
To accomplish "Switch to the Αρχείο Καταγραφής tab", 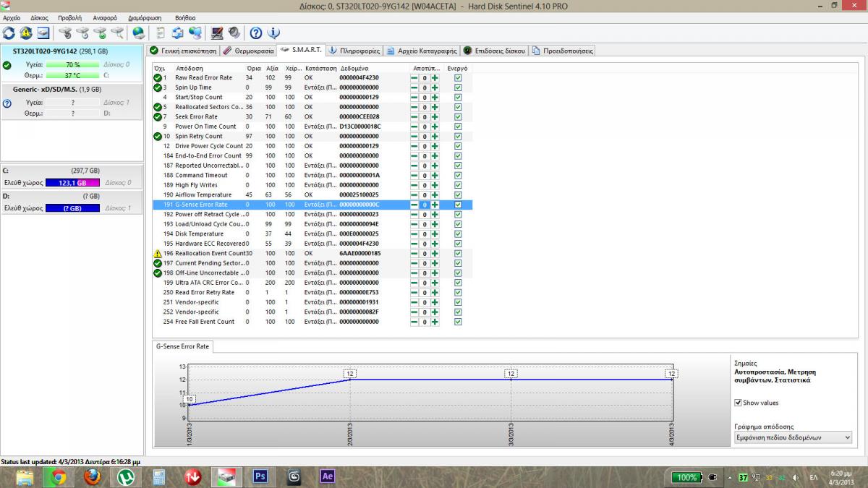I will (422, 51).
